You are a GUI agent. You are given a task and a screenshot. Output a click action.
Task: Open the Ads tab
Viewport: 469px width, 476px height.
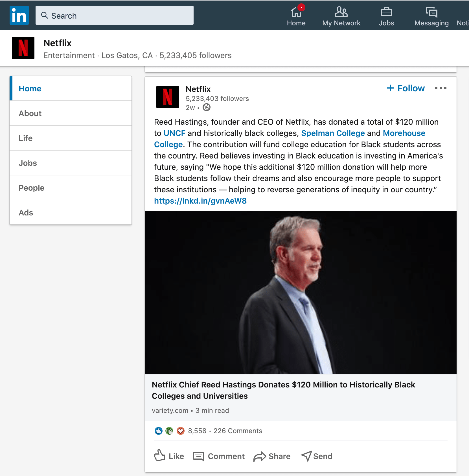(71, 213)
